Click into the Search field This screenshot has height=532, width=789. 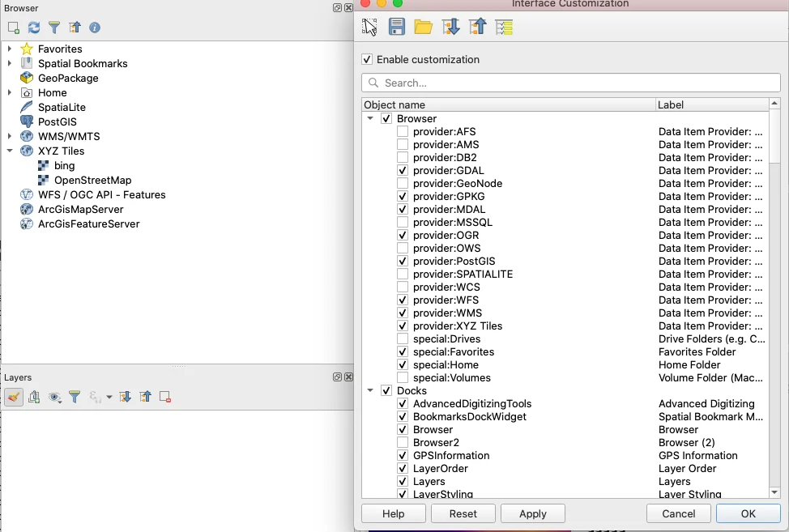[571, 83]
